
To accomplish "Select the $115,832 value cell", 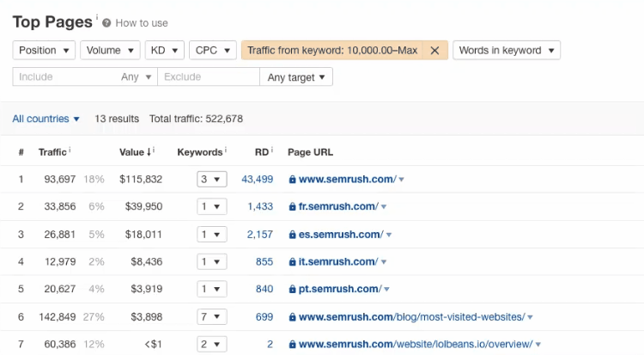I will point(141,180).
